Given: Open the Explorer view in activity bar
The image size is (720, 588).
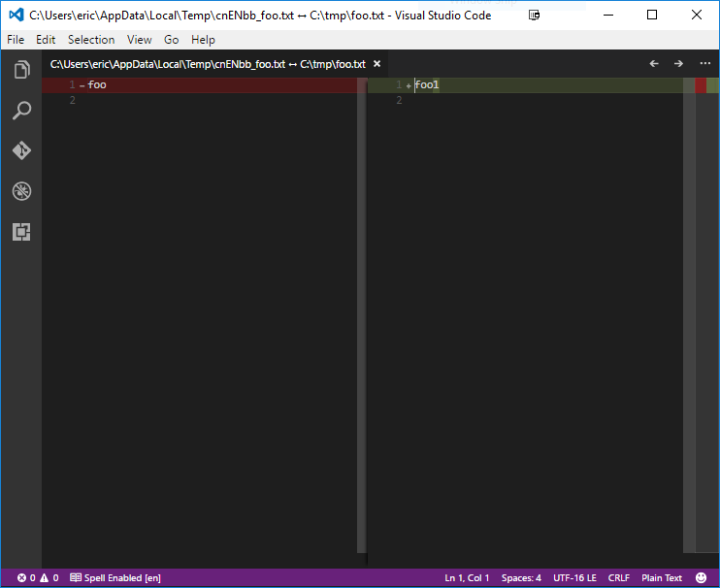Looking at the screenshot, I should coord(21,70).
